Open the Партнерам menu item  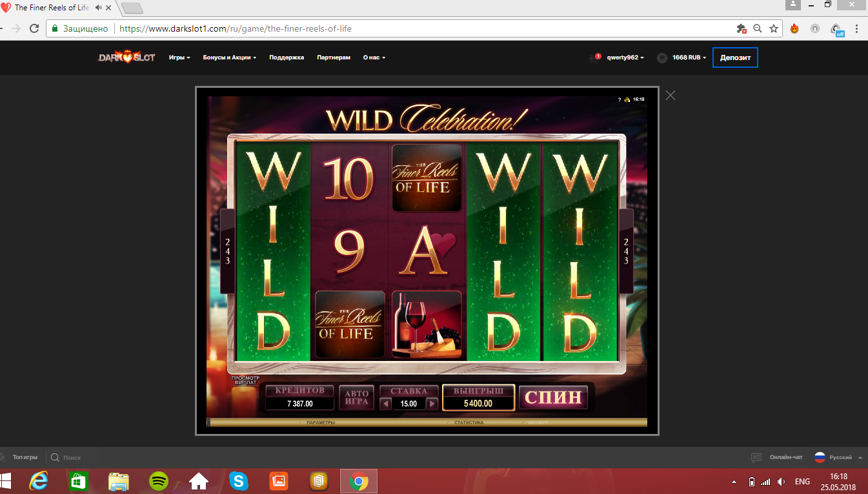pos(334,57)
